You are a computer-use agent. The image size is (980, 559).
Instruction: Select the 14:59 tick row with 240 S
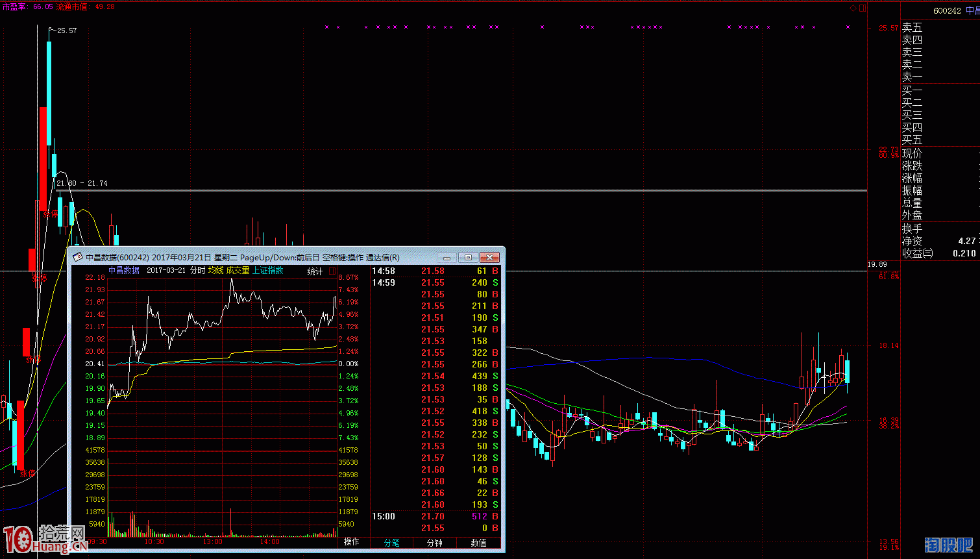click(435, 283)
